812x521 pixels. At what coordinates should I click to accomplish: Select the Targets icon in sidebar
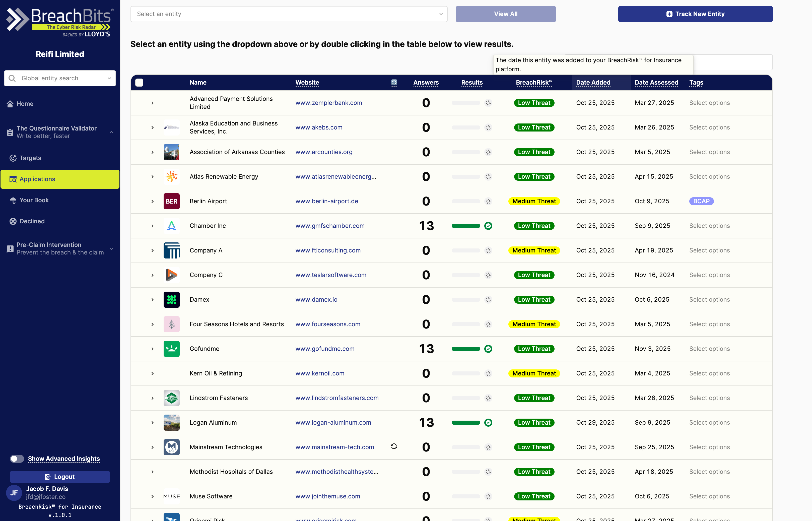pos(13,158)
